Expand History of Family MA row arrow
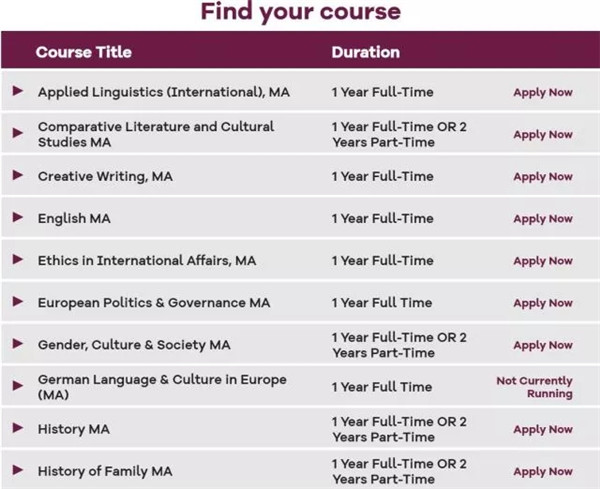The width and height of the screenshot is (600, 489). [x=18, y=470]
